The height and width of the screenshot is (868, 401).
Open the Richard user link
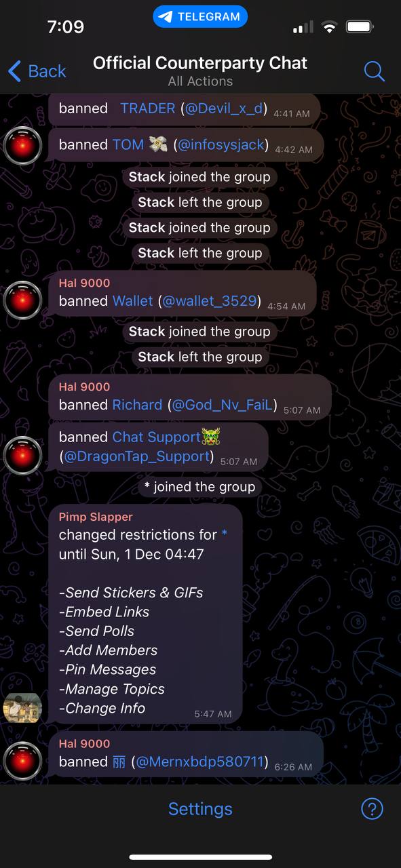(137, 405)
